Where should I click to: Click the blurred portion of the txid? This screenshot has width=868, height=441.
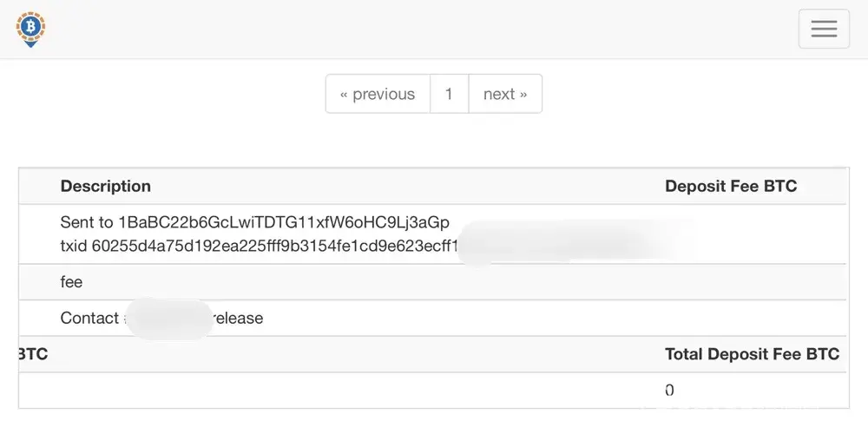[x=573, y=243]
